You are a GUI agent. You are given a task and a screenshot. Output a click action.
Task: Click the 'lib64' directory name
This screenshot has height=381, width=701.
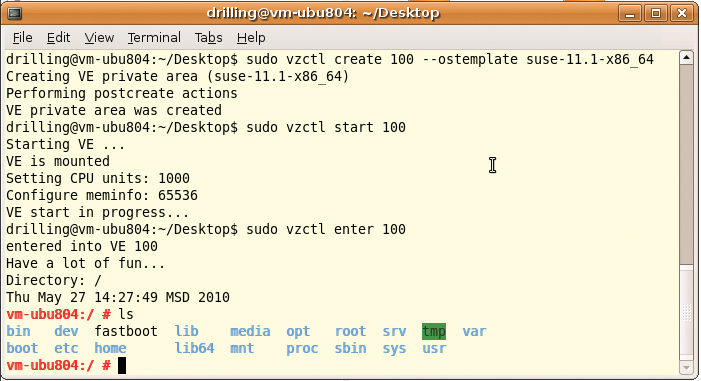coord(194,348)
